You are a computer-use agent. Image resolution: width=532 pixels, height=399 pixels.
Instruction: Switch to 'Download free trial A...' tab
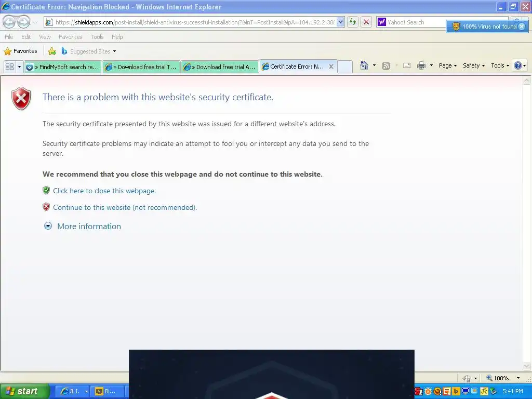pos(220,67)
